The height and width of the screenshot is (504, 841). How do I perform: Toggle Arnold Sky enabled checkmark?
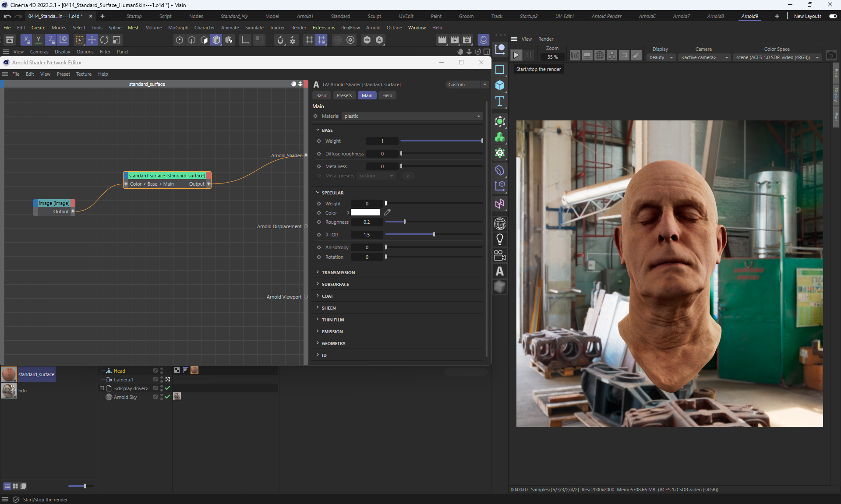coord(167,397)
